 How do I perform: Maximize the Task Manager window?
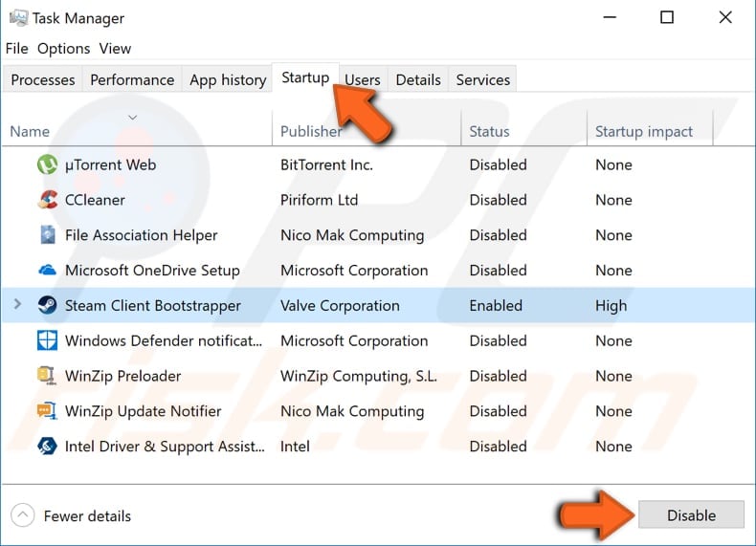[667, 17]
